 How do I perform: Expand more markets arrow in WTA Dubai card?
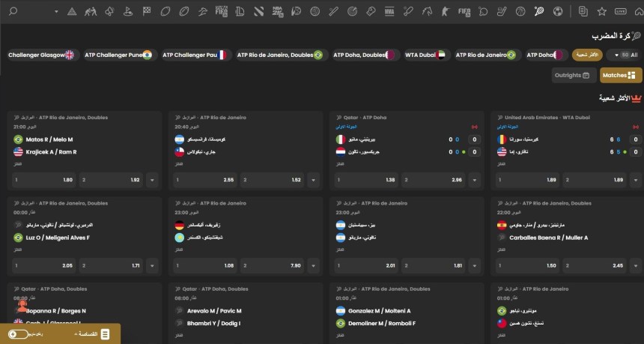tap(635, 180)
